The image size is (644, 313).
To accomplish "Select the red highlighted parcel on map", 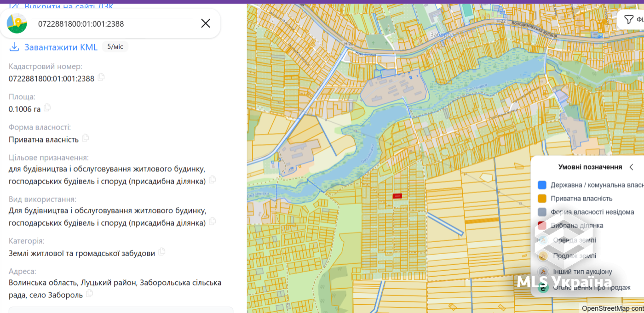I will click(x=397, y=196).
